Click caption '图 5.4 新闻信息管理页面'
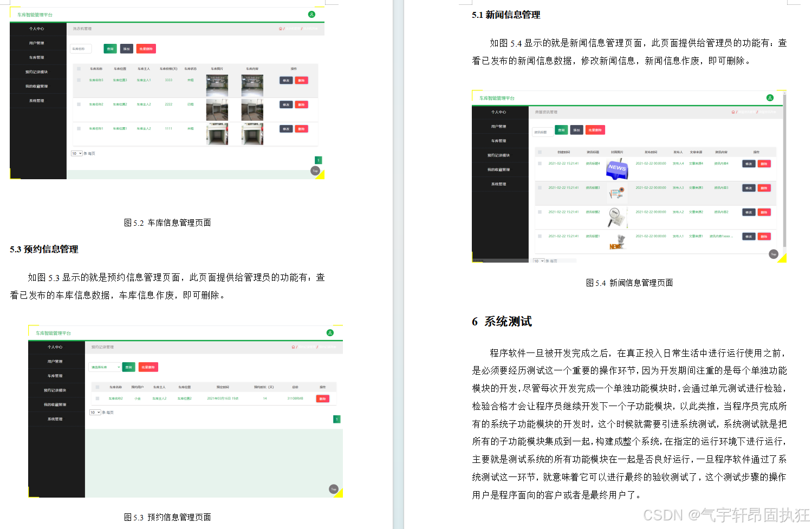 click(x=629, y=283)
